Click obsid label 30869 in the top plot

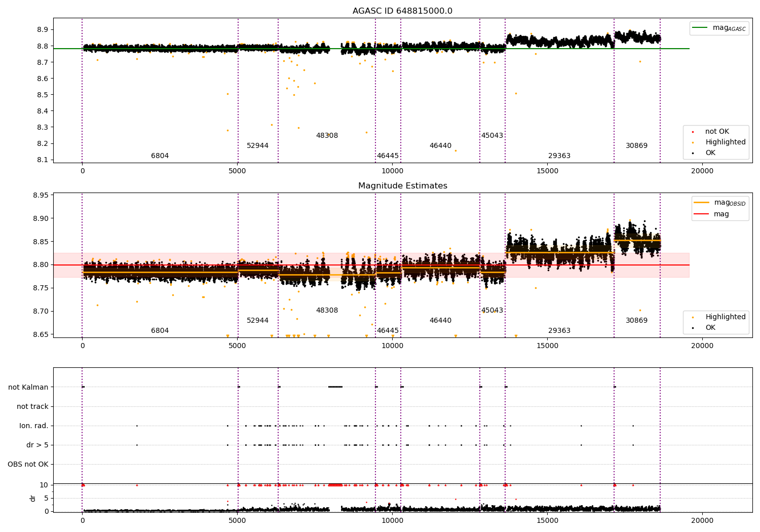pyautogui.click(x=636, y=146)
